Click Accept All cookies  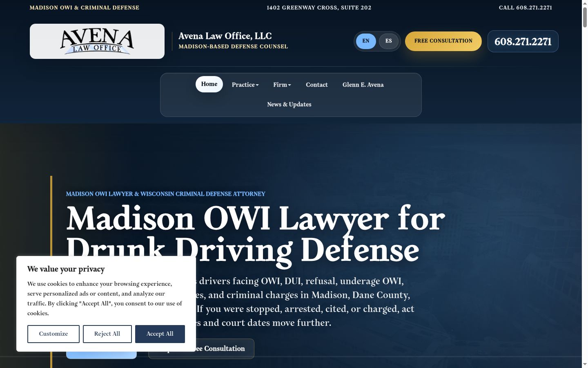point(160,334)
